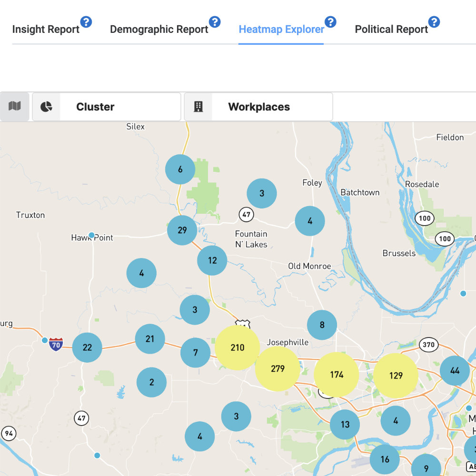Screen dimensions: 476x476
Task: Click help icon next to Heatmap Explorer
Action: tap(330, 22)
